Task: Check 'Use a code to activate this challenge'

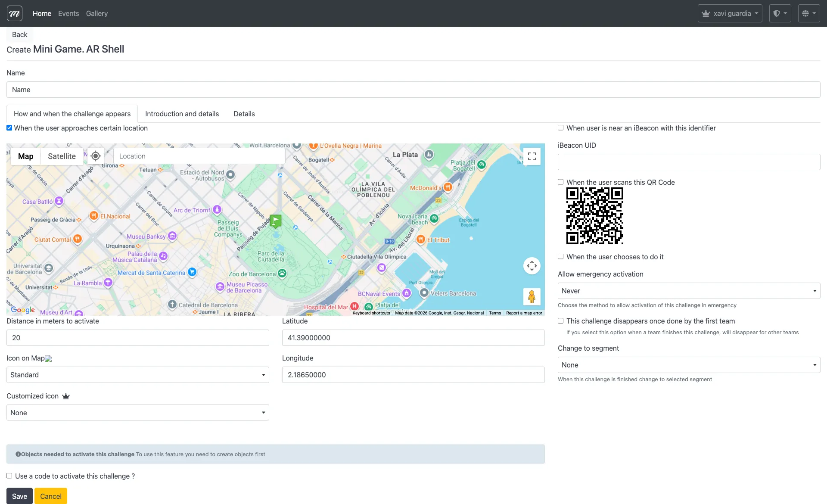Action: click(x=9, y=476)
